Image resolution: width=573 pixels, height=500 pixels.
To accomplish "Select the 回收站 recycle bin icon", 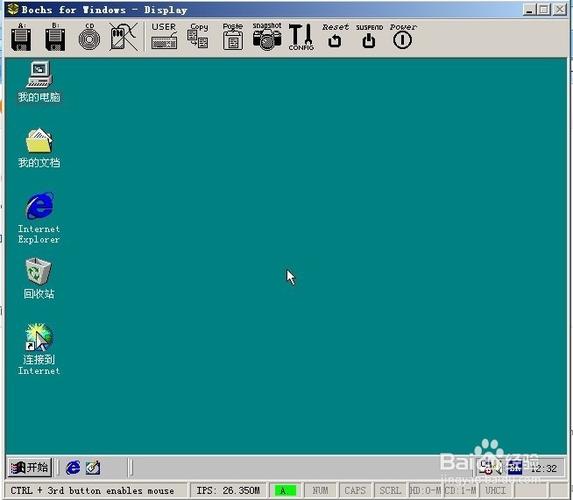I will pos(39,279).
